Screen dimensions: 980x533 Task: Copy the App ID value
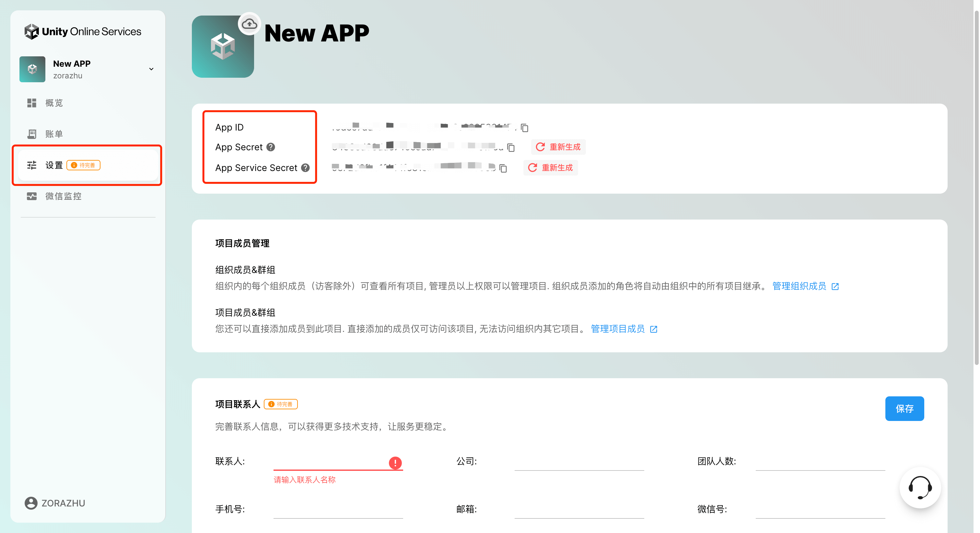(x=525, y=128)
